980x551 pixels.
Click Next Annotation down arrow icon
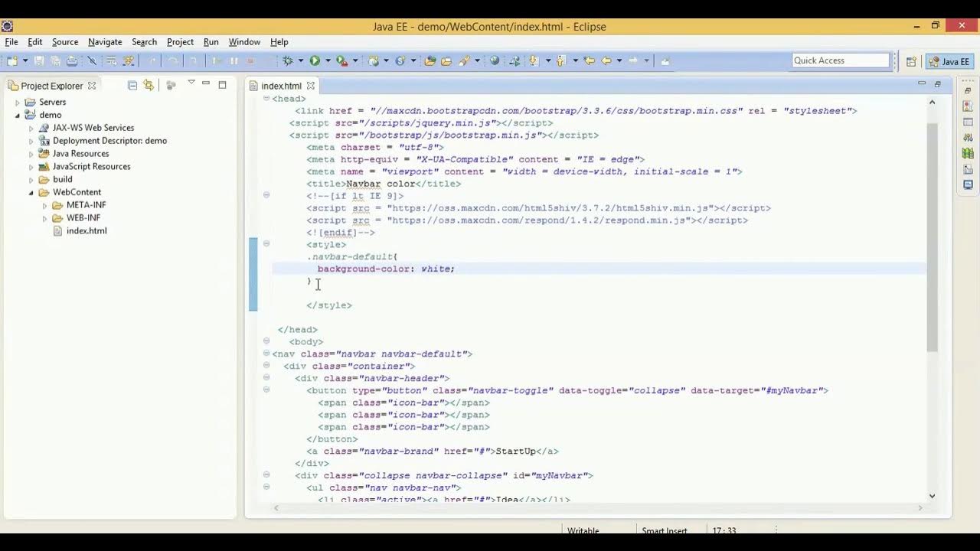(x=534, y=60)
